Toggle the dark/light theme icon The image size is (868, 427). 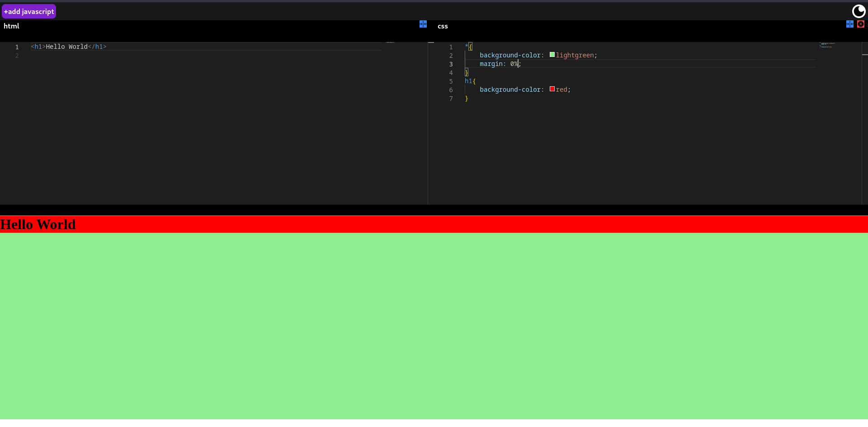[859, 11]
